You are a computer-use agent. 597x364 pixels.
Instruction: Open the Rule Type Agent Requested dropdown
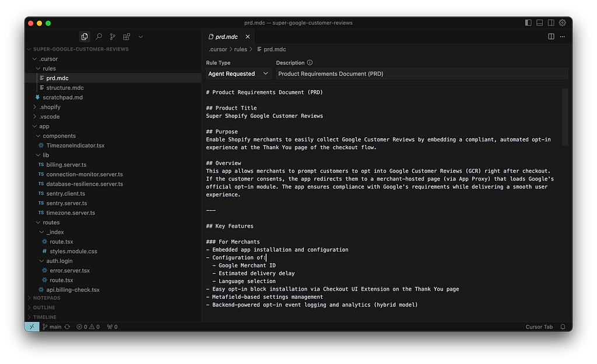click(x=238, y=74)
